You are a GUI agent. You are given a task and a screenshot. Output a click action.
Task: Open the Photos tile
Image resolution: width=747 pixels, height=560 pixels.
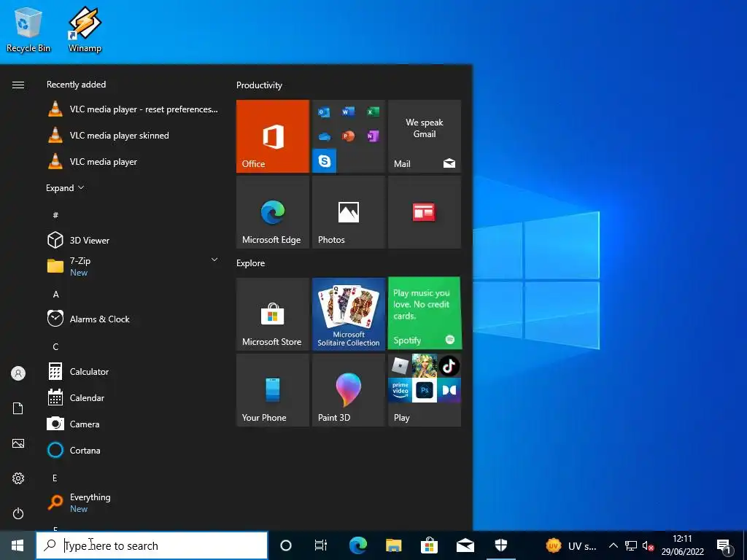pos(348,212)
